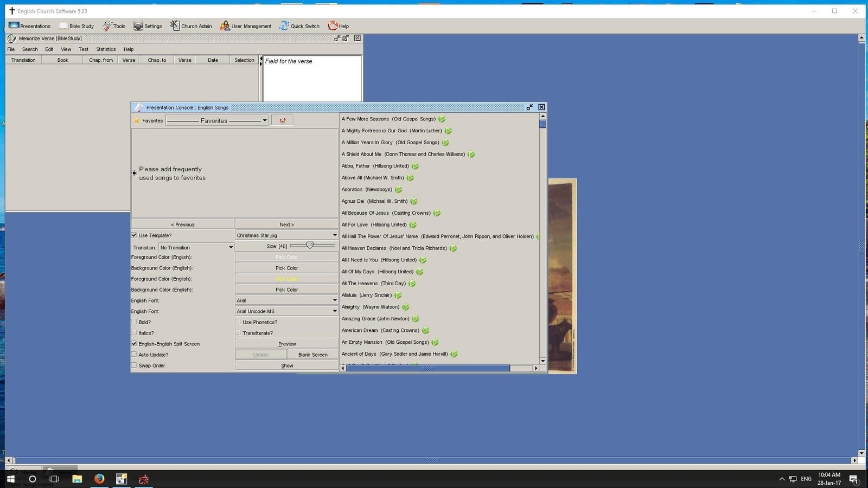
Task: Click green arrow beside All For Love
Action: 413,225
